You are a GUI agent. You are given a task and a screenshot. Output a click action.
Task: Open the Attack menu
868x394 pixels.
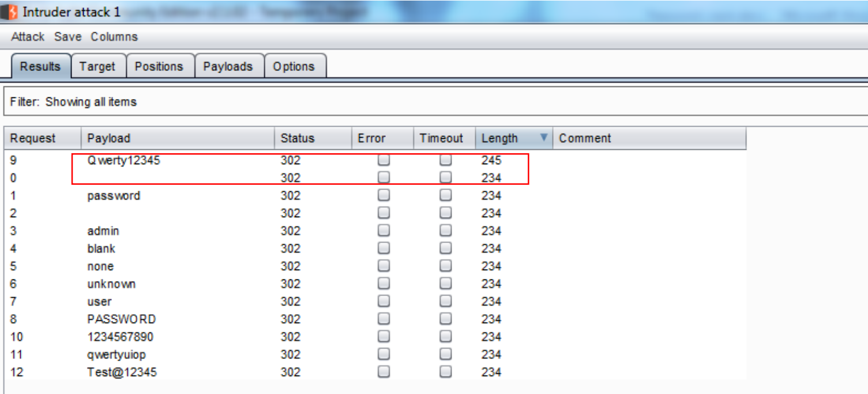pos(28,37)
